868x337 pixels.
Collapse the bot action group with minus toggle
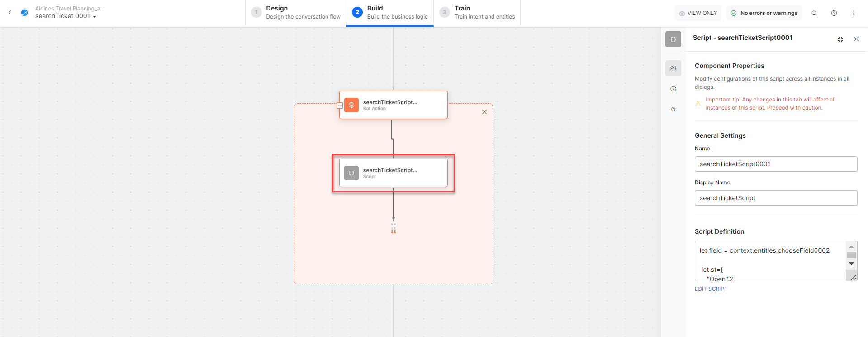(340, 106)
